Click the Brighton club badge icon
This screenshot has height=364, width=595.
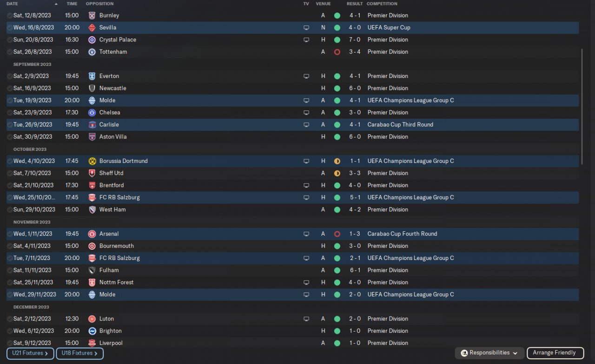tap(92, 331)
